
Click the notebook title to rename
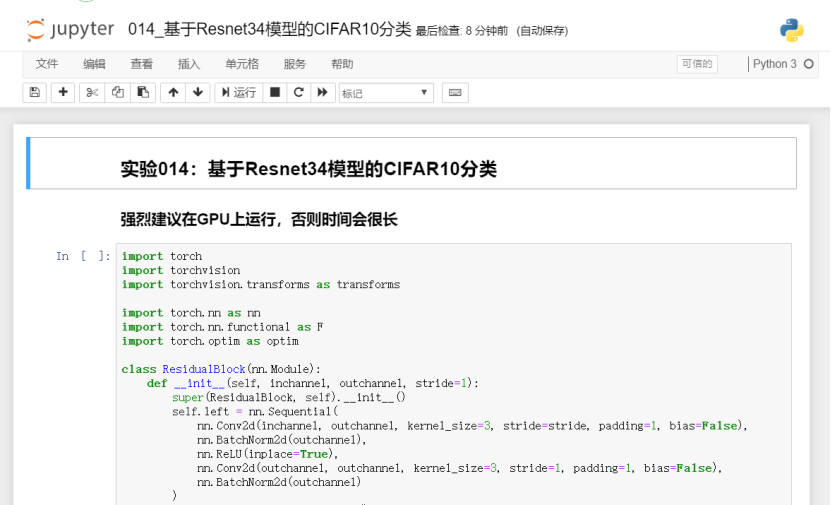coord(270,30)
